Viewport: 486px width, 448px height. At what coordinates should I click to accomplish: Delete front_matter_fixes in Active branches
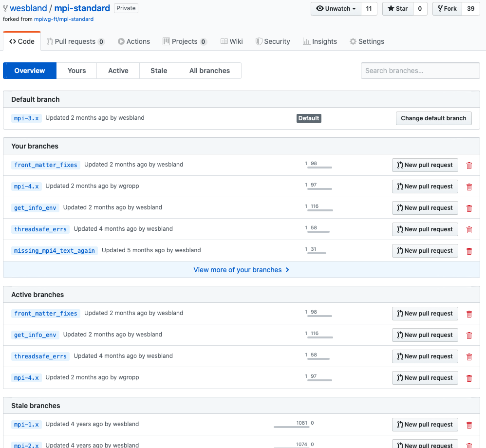tap(469, 314)
